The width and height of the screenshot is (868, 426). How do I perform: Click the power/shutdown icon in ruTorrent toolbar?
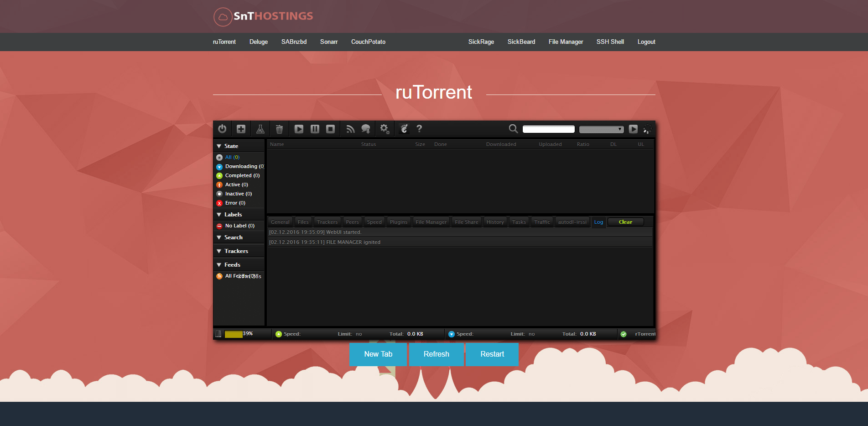(222, 129)
